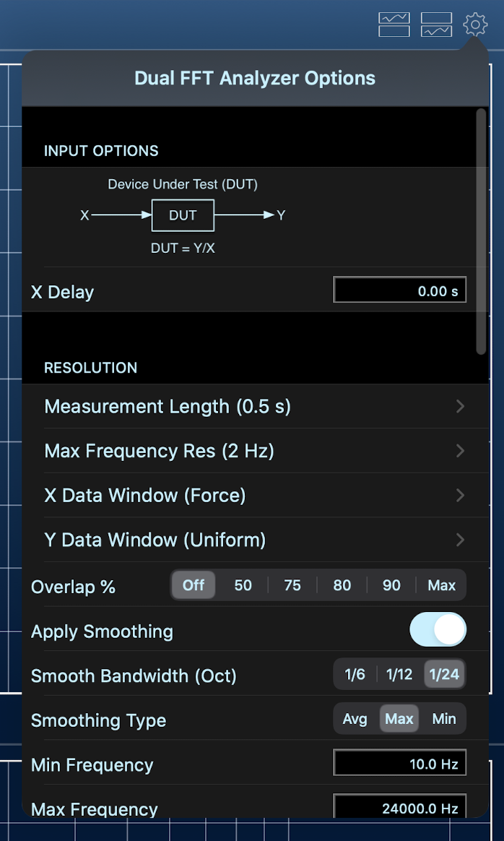Viewport: 504px width, 841px height.
Task: Edit the X Delay value field
Action: 399,290
